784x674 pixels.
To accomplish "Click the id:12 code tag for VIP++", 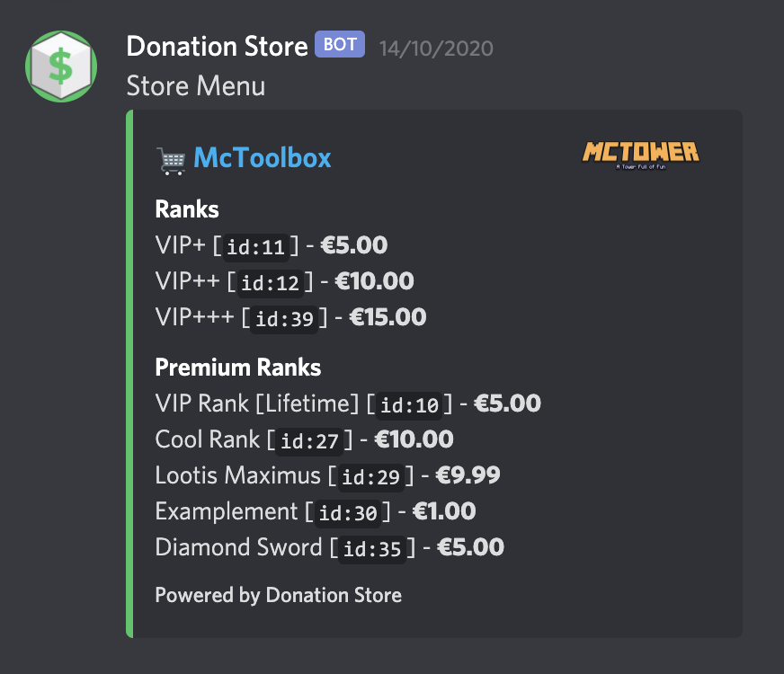I will click(270, 283).
